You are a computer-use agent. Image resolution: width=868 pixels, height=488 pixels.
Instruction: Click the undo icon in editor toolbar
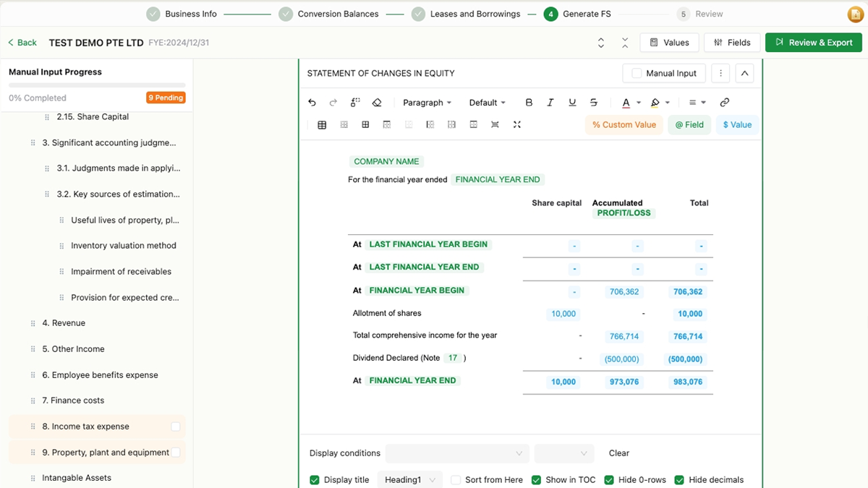(x=312, y=103)
